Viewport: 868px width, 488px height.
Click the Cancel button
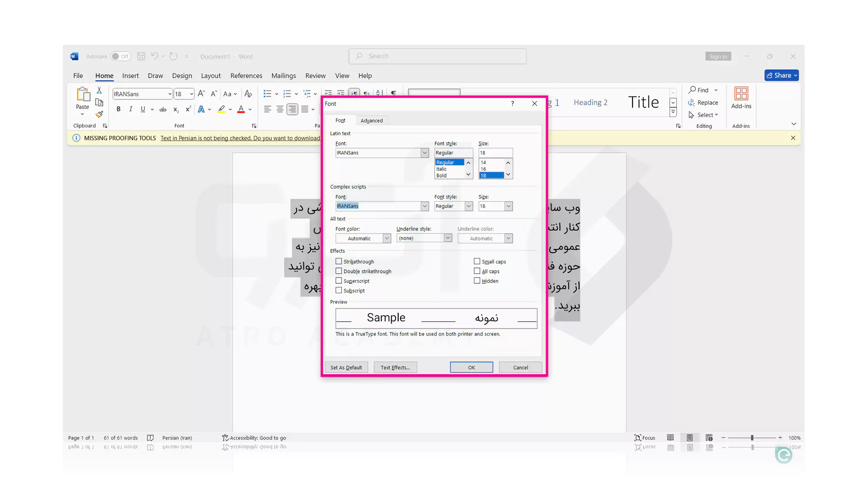[520, 367]
